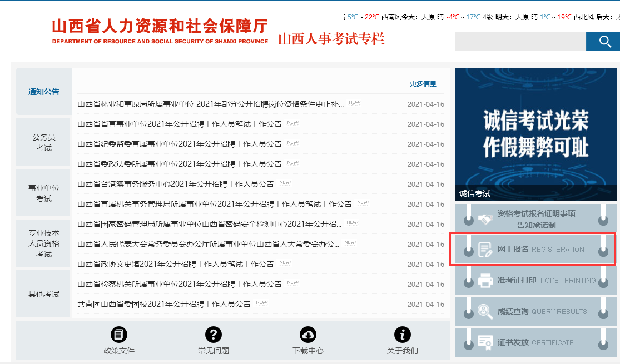Open 政策文件 policy documents icon
Viewport: 620px width, 364px height.
click(x=119, y=335)
